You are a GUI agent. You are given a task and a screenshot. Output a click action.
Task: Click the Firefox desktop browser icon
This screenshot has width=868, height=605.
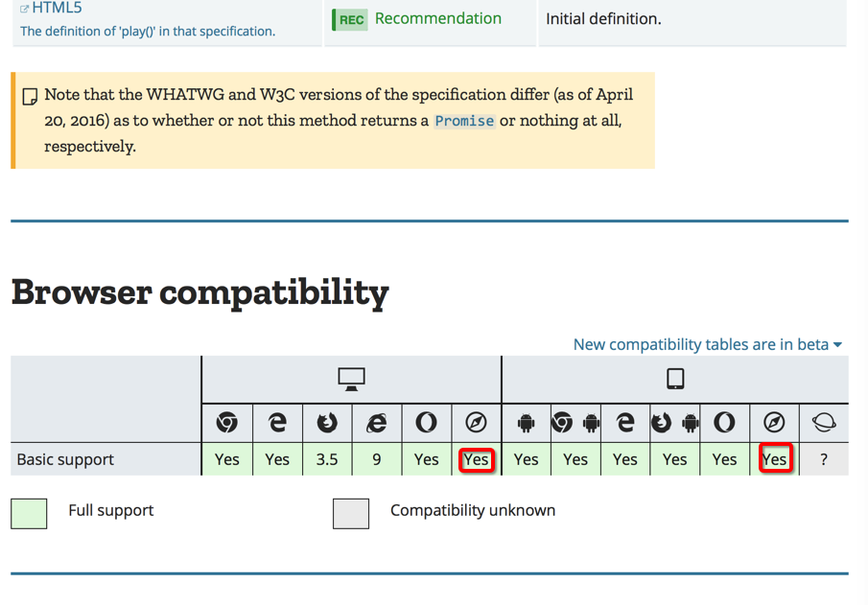tap(327, 423)
